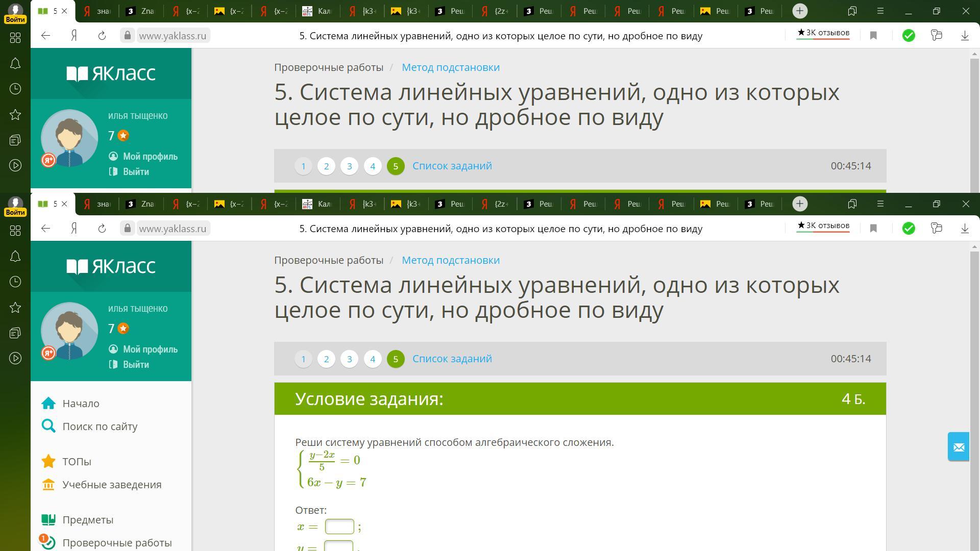
Task: Open Метод подстановки breadcrumb in lower window
Action: pos(451,260)
